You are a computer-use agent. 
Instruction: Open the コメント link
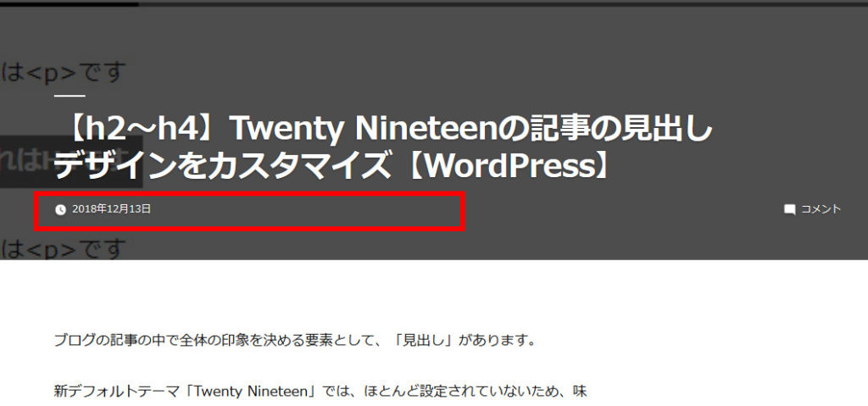point(821,209)
